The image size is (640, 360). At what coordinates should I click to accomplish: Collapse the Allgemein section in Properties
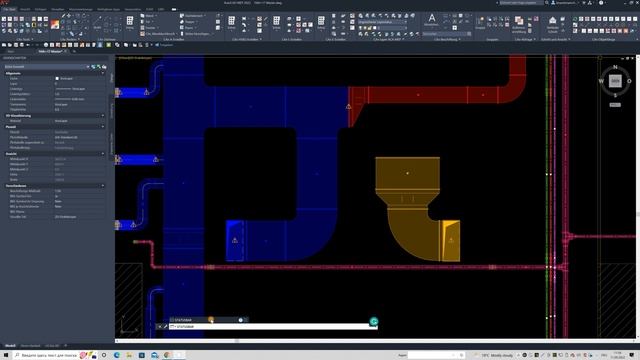tap(102, 73)
